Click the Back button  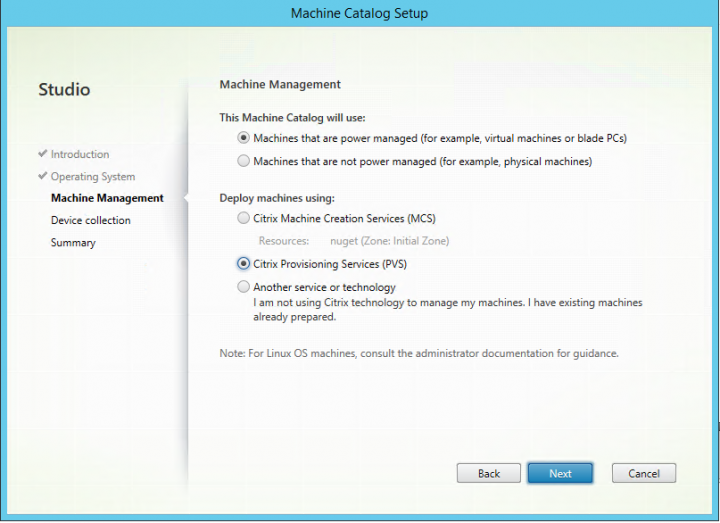click(x=489, y=473)
